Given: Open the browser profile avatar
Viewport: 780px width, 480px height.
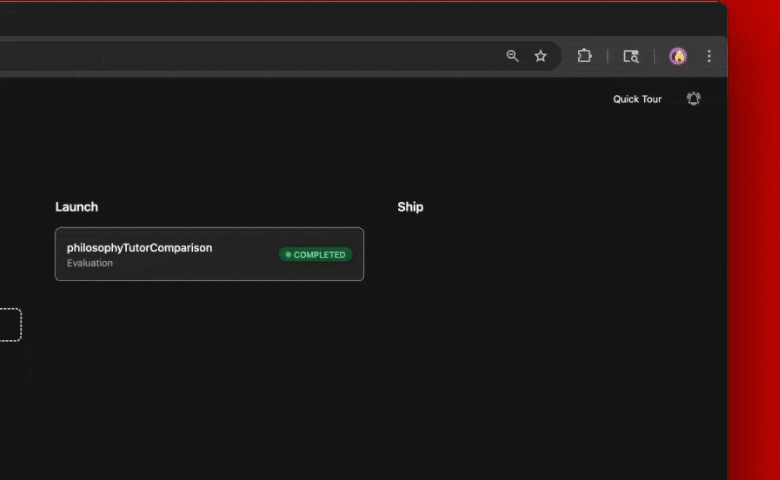Looking at the screenshot, I should tap(678, 56).
